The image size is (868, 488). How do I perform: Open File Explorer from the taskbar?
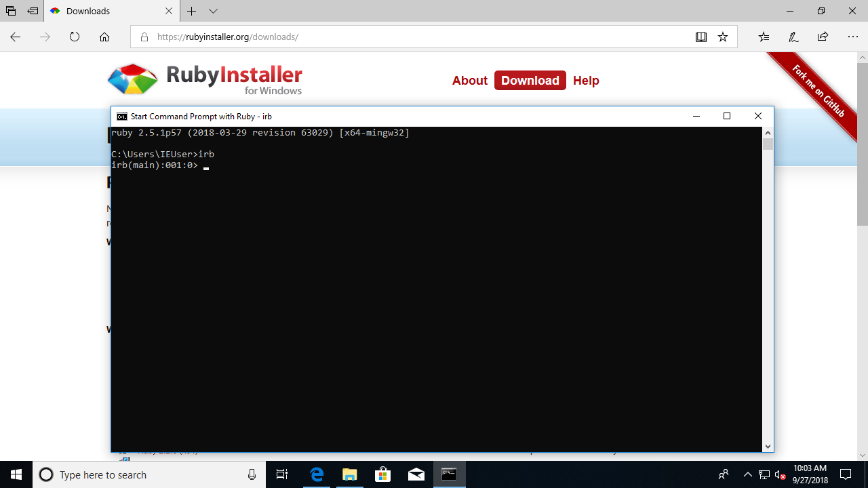pos(349,474)
